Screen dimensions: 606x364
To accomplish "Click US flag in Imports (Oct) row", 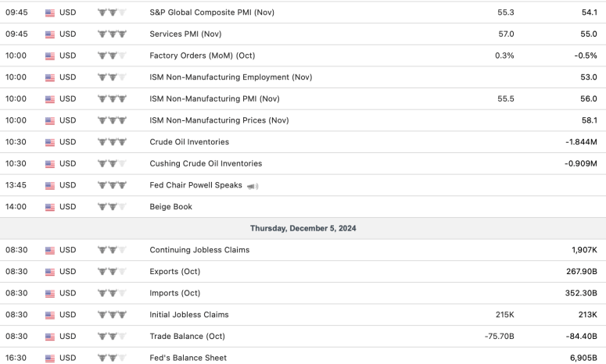I will (x=50, y=294).
